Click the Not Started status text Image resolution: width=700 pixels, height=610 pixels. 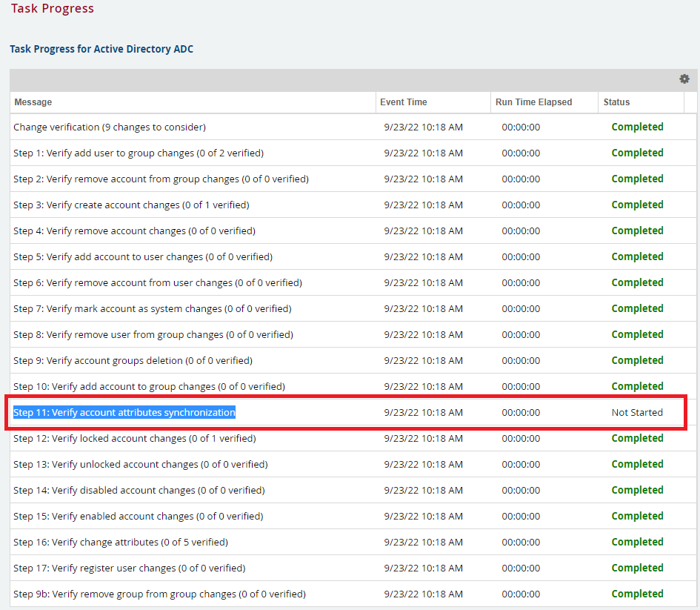point(638,412)
